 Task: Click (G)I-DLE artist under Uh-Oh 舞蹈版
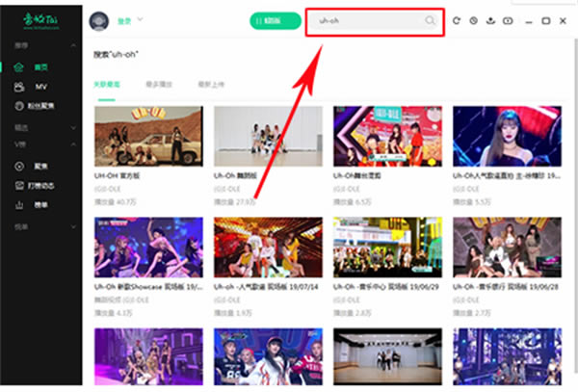(226, 190)
